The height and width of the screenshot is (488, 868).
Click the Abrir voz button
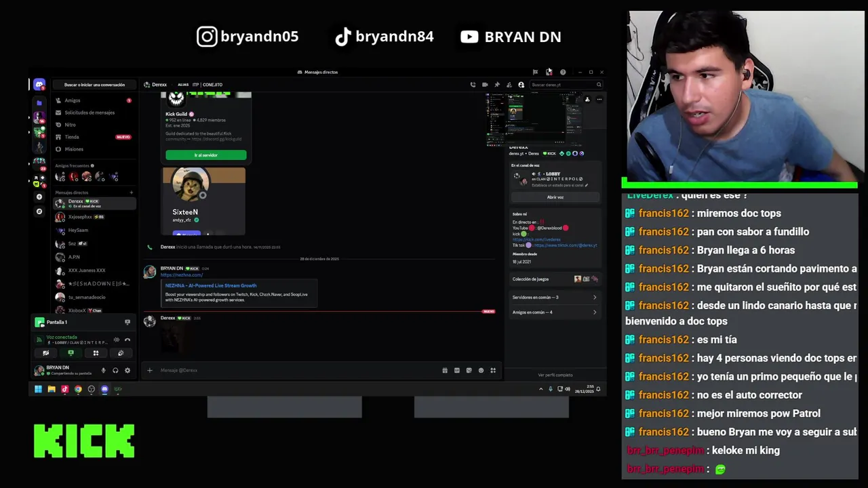pyautogui.click(x=555, y=197)
